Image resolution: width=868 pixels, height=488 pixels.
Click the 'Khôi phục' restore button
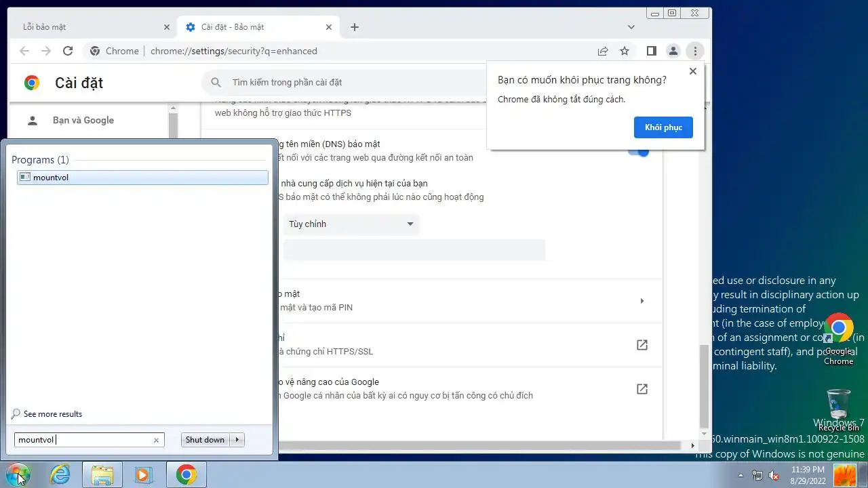[663, 127]
